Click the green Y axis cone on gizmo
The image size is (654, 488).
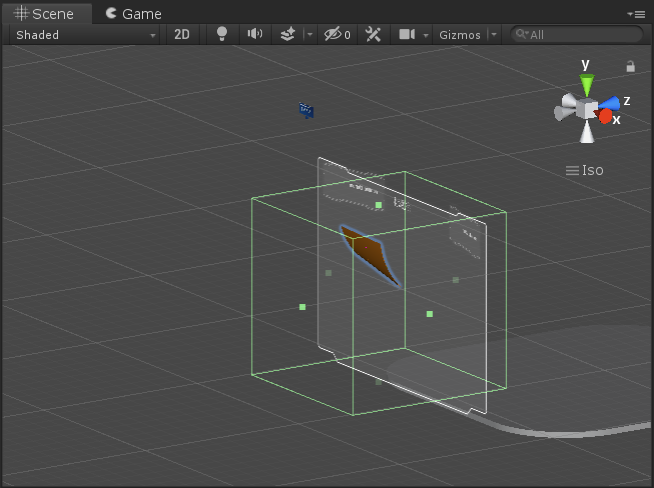click(586, 84)
